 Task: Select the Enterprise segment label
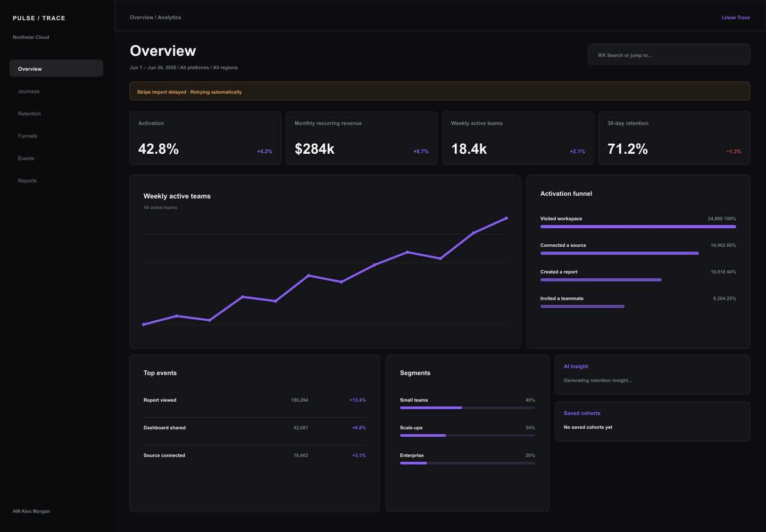pyautogui.click(x=412, y=455)
